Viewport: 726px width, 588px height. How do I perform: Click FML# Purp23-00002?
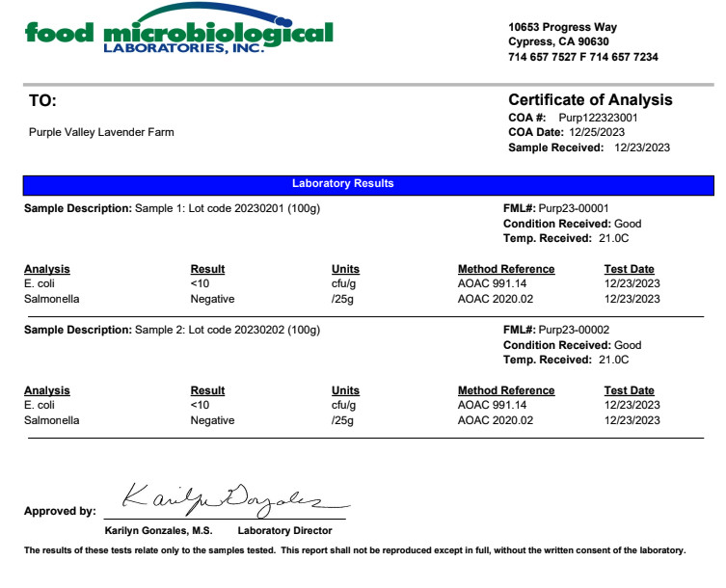click(556, 330)
